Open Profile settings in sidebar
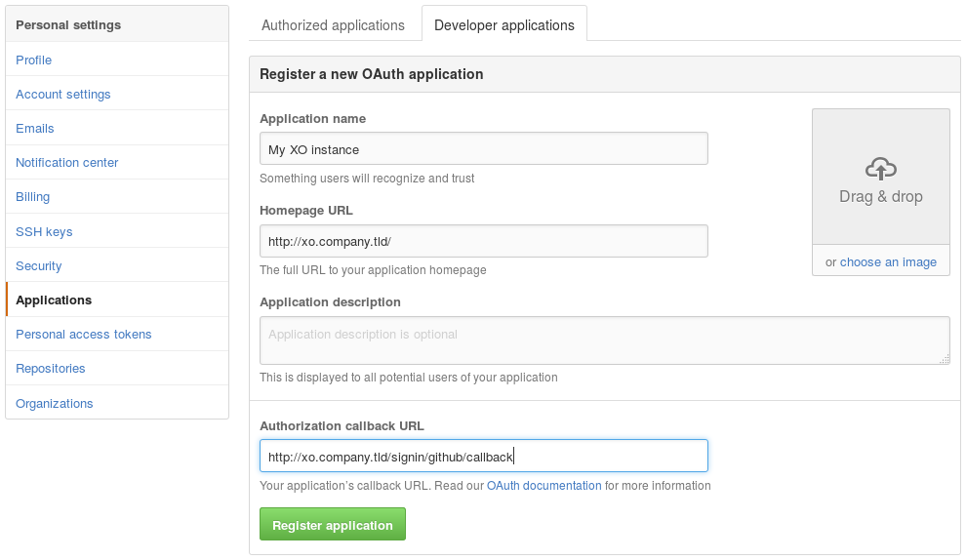Image resolution: width=966 pixels, height=560 pixels. pos(117,60)
